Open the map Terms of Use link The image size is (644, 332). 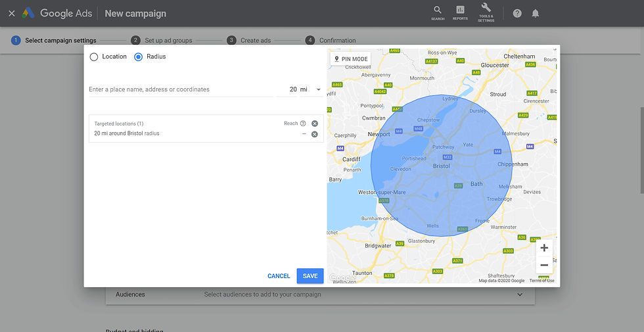pyautogui.click(x=541, y=281)
